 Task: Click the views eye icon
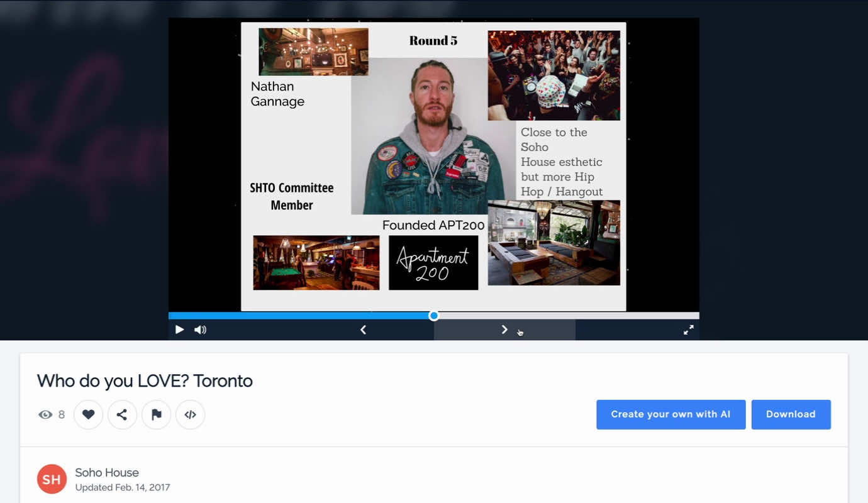(45, 414)
